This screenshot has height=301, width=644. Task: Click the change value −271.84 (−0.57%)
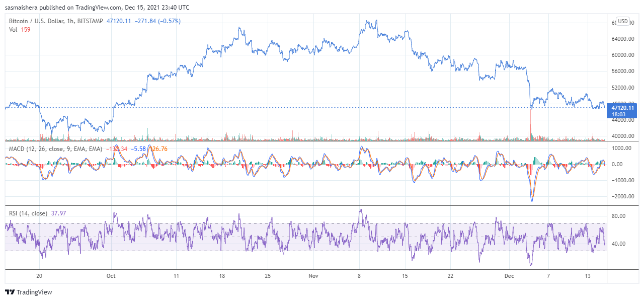click(158, 21)
